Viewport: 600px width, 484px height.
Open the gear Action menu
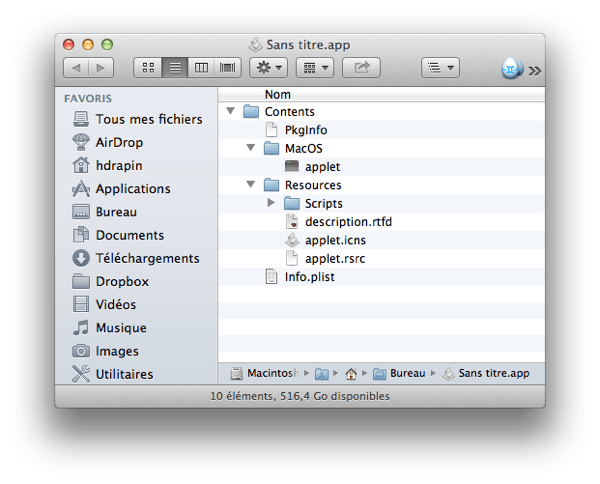270,68
